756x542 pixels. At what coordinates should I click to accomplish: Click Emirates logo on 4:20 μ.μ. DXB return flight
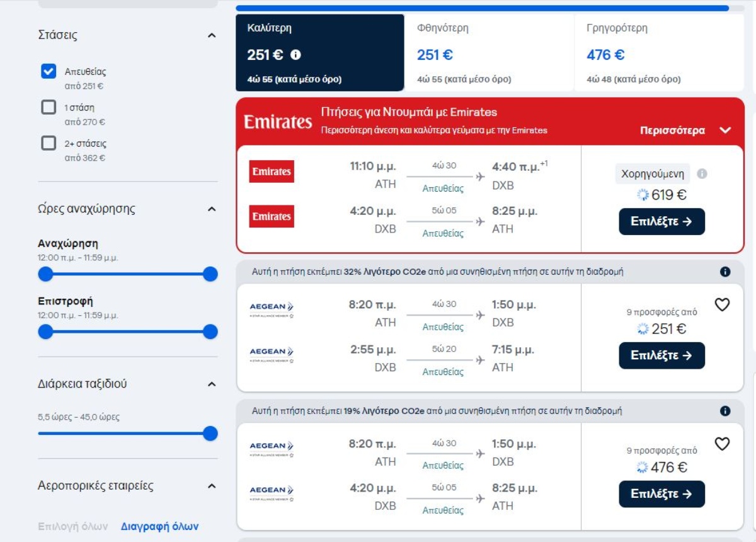pyautogui.click(x=272, y=216)
